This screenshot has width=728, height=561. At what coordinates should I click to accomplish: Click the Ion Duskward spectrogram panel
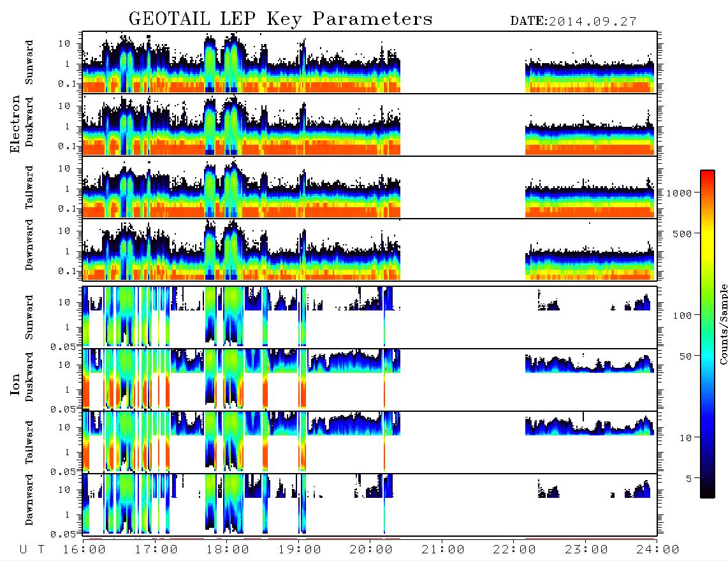pos(370,379)
